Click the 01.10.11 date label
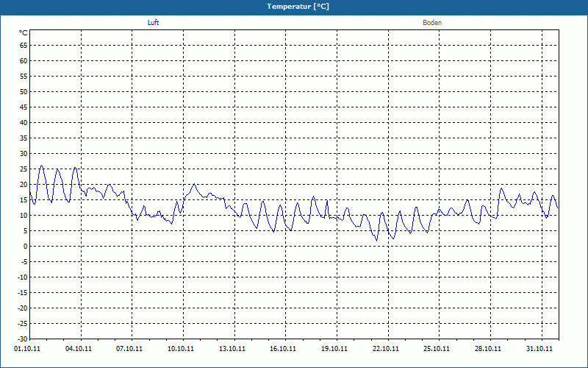The image size is (588, 368). point(27,348)
